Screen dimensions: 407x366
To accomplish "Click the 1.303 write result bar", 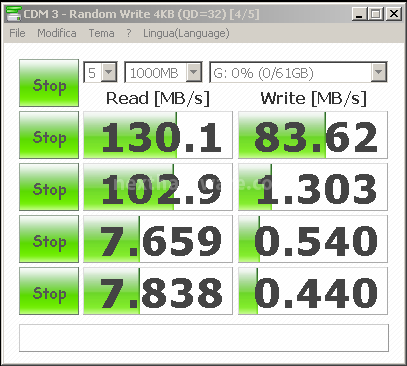I will tap(313, 187).
